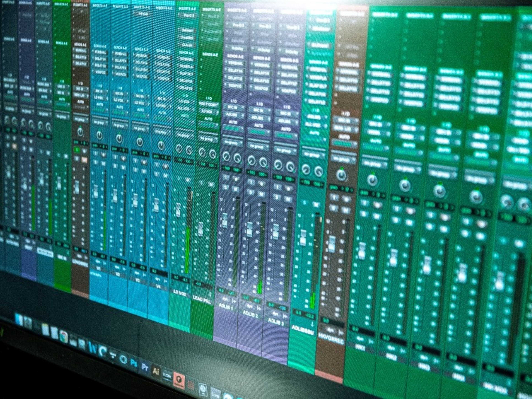The image size is (532, 399).
Task: Click the LEAD PRL left pan knob
Action: (202, 152)
